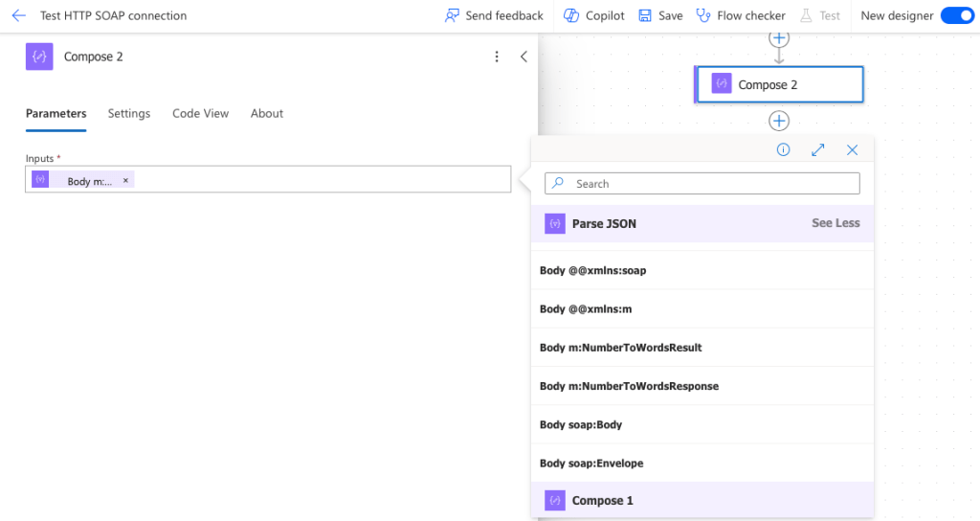
Task: Select Body soap:Envelope dynamic content
Action: tap(591, 464)
